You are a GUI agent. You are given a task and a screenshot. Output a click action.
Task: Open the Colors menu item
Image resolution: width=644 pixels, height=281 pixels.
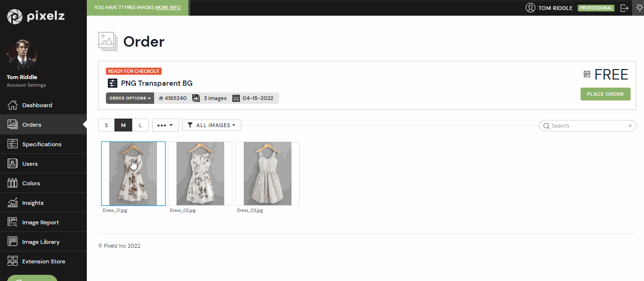[x=43, y=183]
